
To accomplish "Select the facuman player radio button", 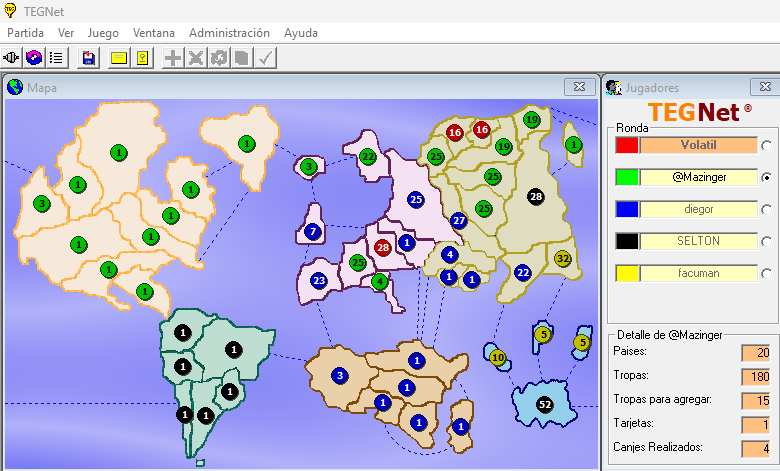I will (766, 274).
